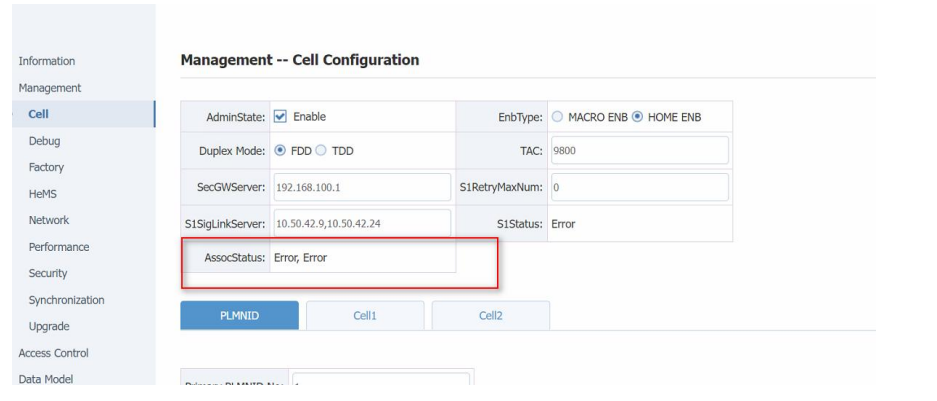Open the Cell2 tab

pos(490,315)
